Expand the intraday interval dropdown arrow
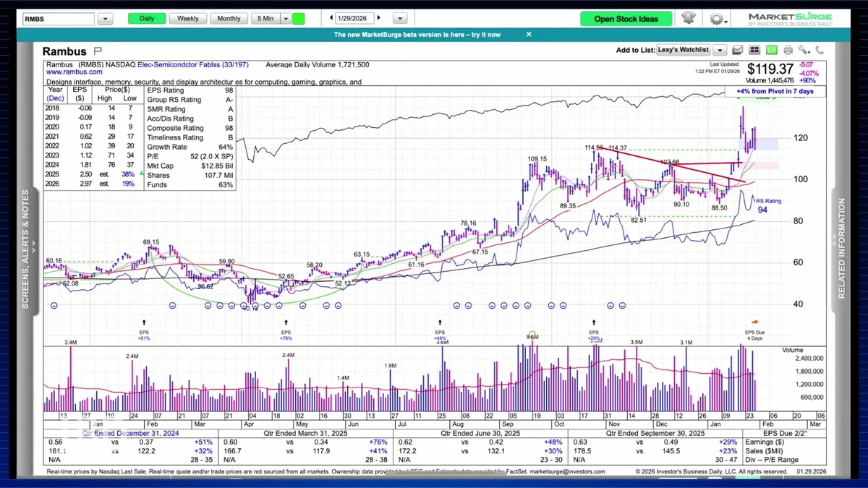868x488 pixels. tap(286, 19)
